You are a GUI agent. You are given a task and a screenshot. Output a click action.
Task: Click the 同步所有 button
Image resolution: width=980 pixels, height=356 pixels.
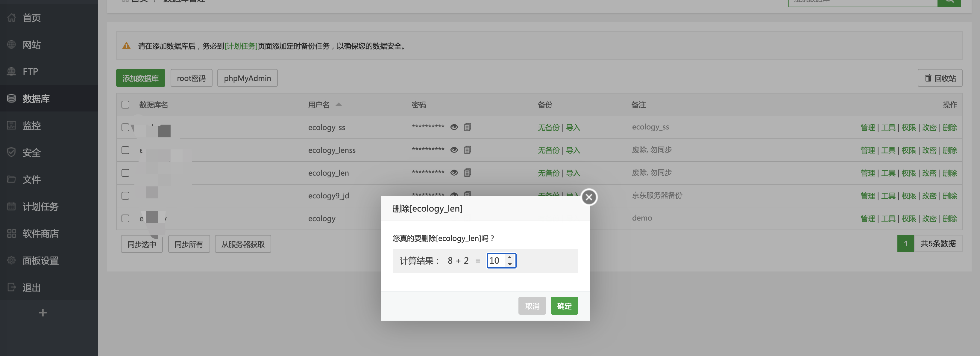click(x=189, y=244)
